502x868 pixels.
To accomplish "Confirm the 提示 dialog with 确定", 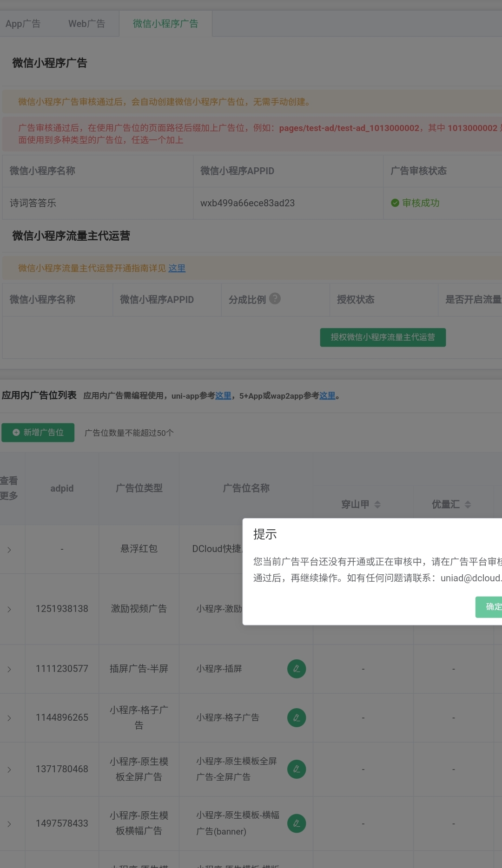I will coord(492,607).
